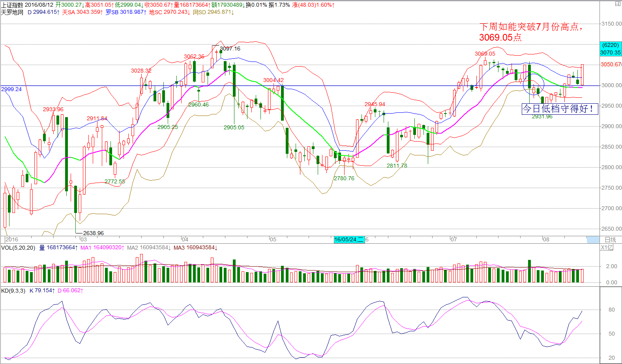The image size is (622, 364).
Task: Click the 涨(48.03)1.60% change text
Action: pos(313,5)
